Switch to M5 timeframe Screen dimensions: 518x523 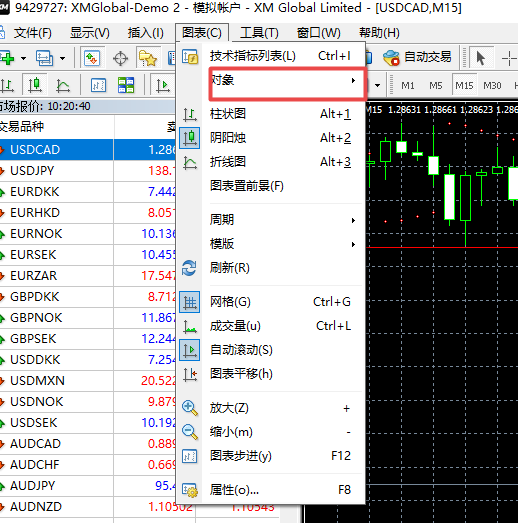[436, 86]
